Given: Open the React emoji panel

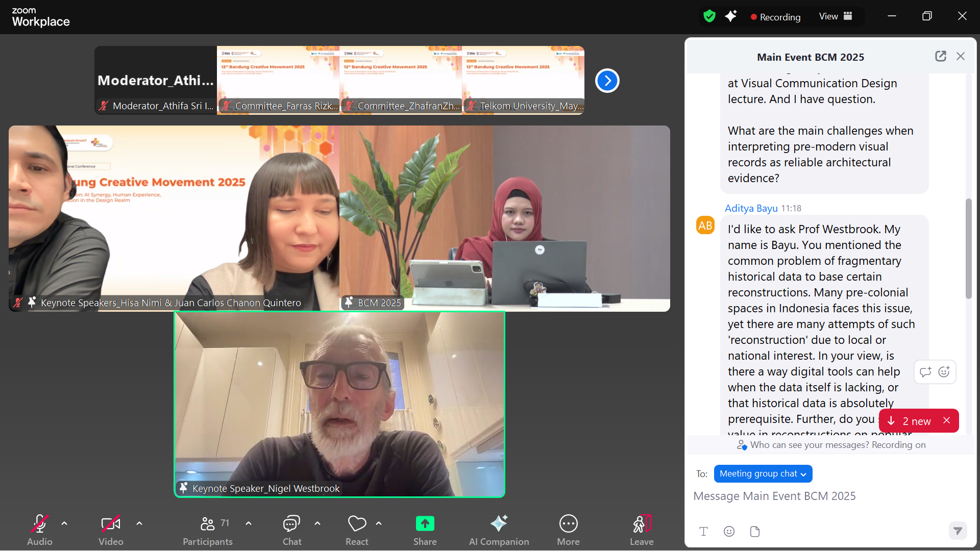Looking at the screenshot, I should (357, 530).
